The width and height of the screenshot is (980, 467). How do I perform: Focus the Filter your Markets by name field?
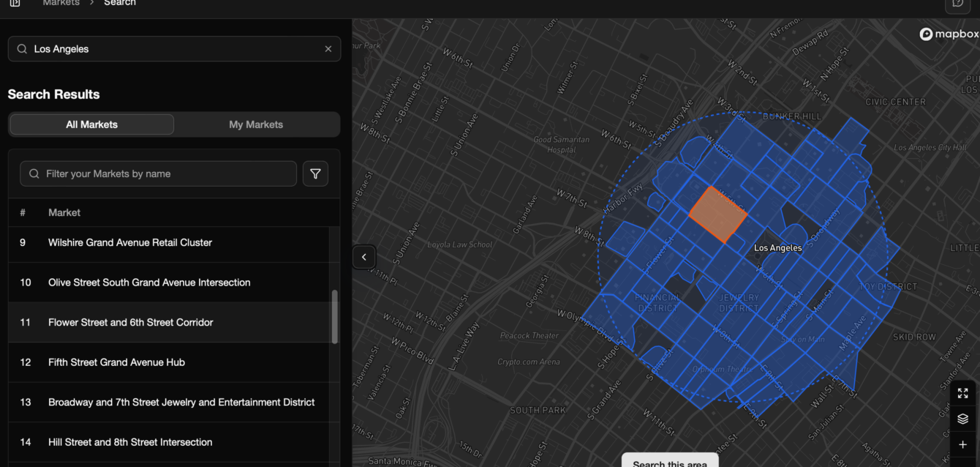158,173
